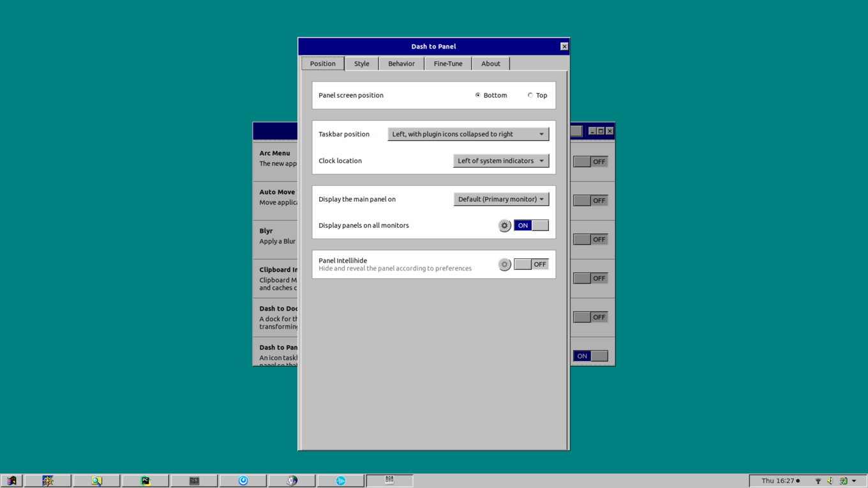Open multi-monitor panel settings gear

coord(504,226)
